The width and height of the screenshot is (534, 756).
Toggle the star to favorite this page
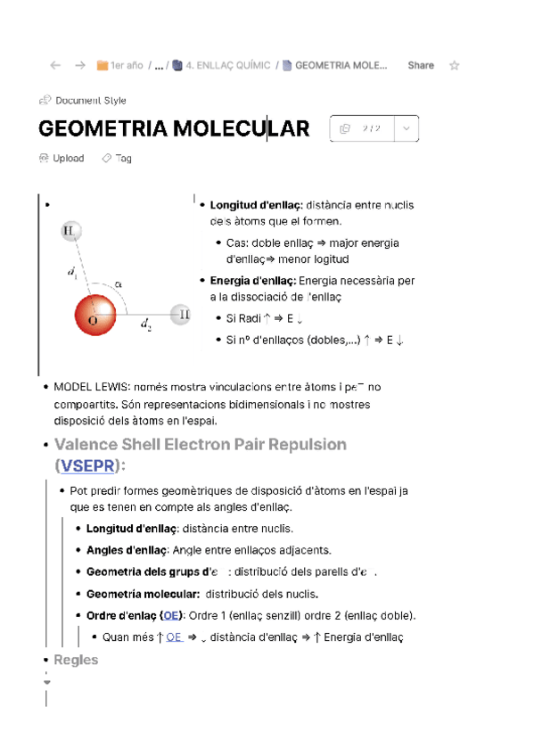coord(455,65)
